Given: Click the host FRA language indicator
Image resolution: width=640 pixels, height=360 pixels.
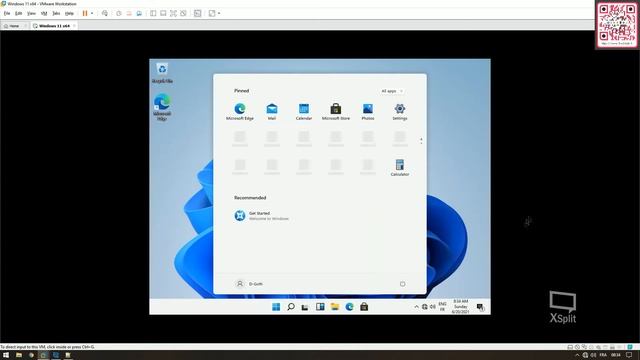Looking at the screenshot, I should pos(603,355).
